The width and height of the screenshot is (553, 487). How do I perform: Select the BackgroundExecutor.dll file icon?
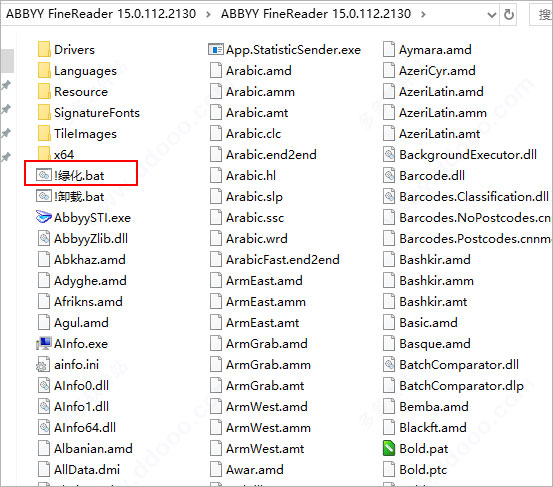tap(389, 154)
